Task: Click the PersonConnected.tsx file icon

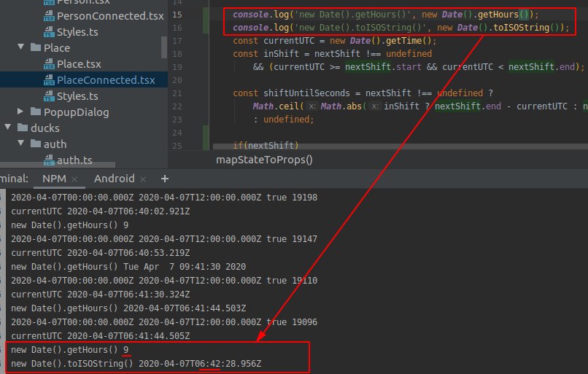Action: (x=49, y=16)
